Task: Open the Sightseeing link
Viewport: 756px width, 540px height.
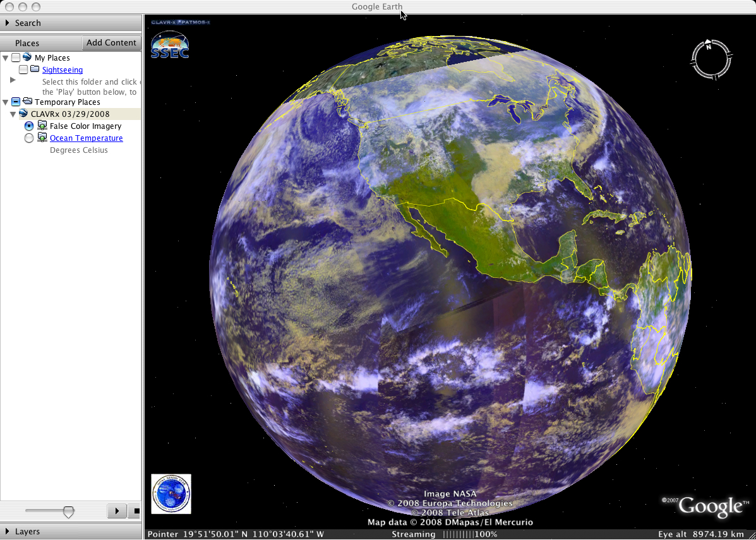Action: tap(62, 70)
